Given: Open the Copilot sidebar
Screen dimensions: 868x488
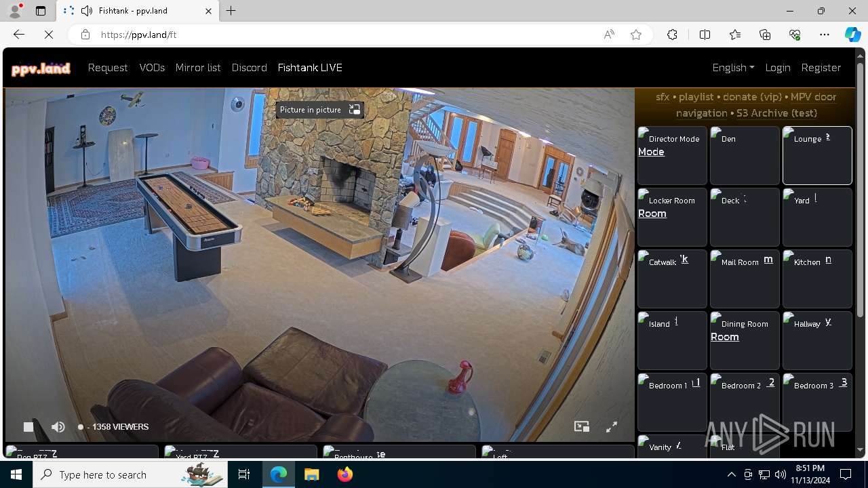Looking at the screenshot, I should pos(852,35).
